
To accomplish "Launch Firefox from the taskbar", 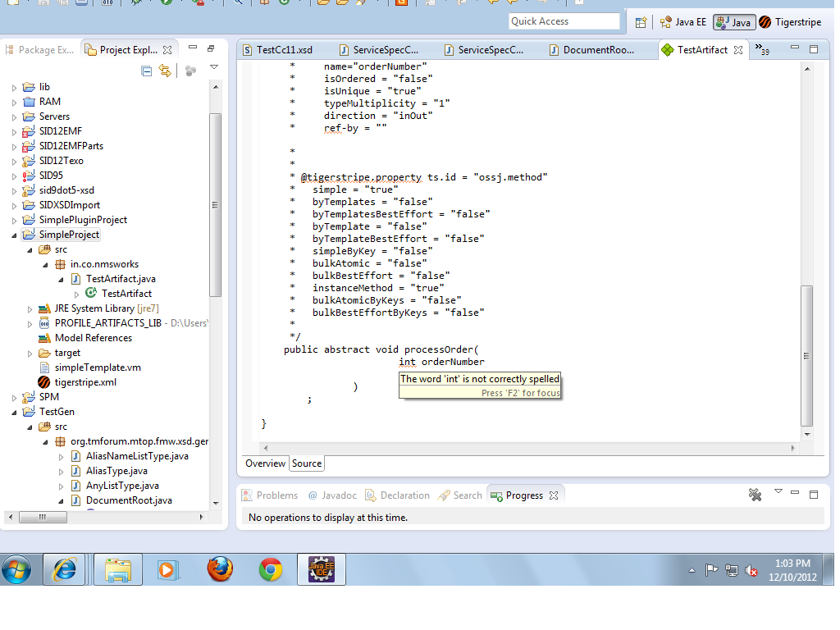I will coord(220,569).
